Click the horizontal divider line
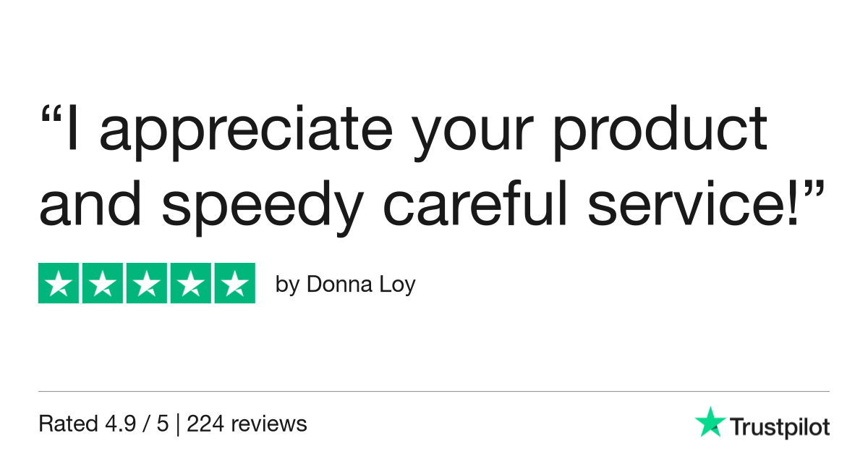This screenshot has height=454, width=868. (434, 392)
